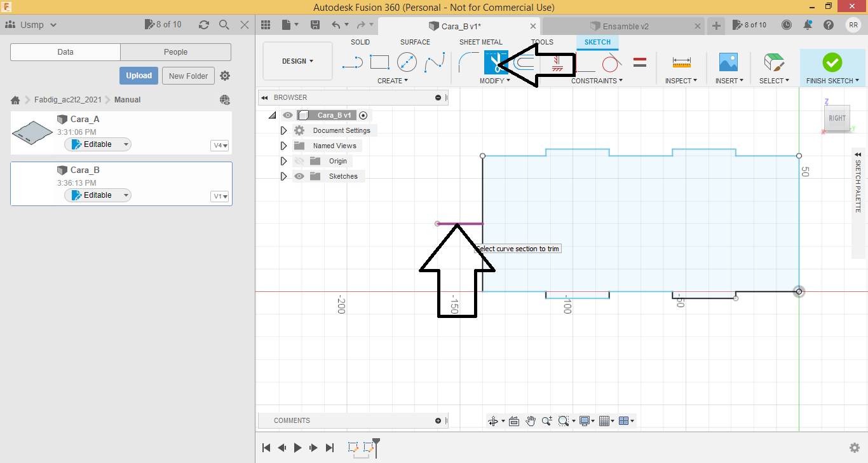Hide the Sketches folder

point(299,176)
